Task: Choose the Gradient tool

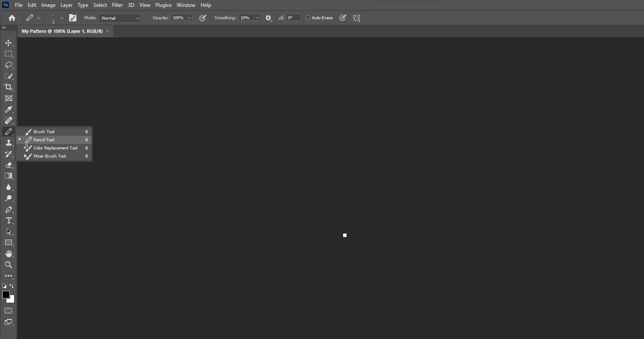Action: point(9,176)
